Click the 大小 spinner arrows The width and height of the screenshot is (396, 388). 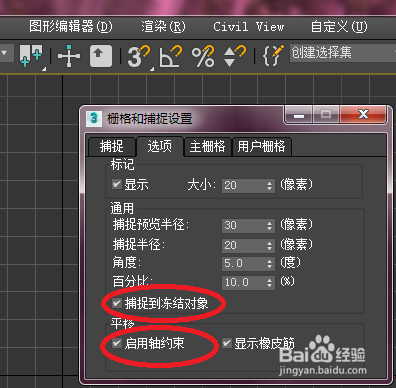270,186
